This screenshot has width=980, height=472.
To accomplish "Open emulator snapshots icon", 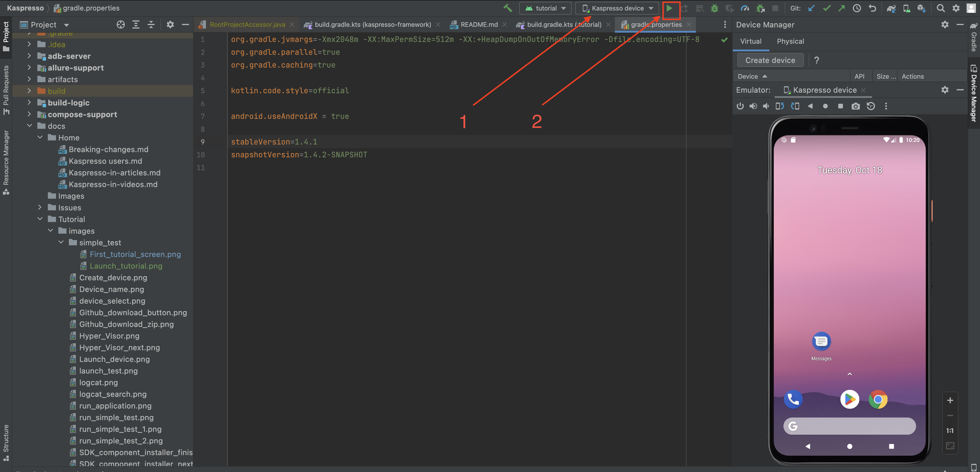I will [x=871, y=106].
